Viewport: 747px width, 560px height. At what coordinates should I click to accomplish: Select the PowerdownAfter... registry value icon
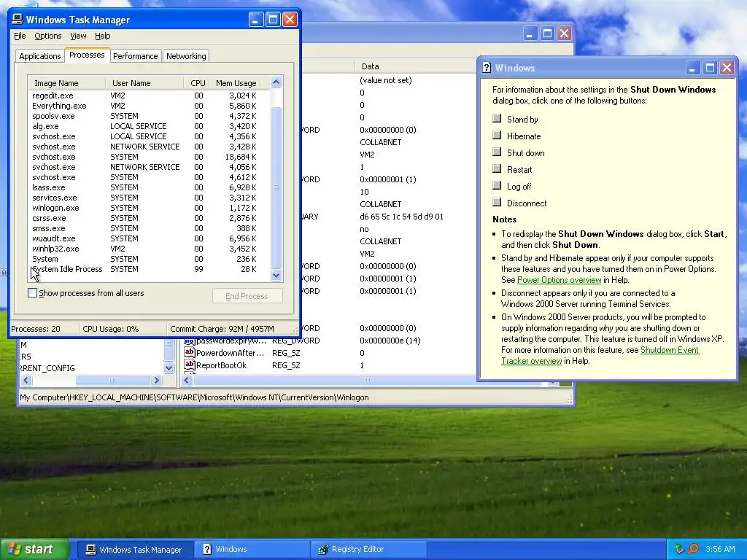(190, 353)
